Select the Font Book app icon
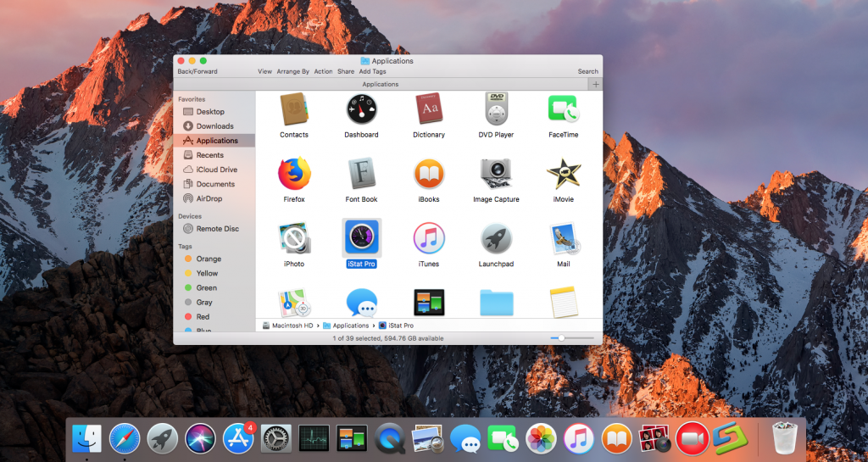 tap(361, 173)
